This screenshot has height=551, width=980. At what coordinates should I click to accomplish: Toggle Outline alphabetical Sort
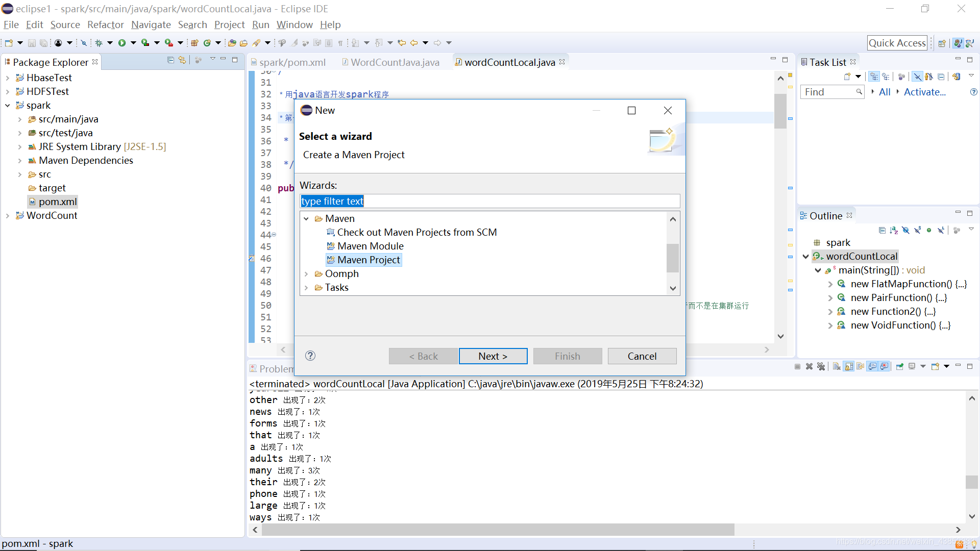click(x=894, y=230)
